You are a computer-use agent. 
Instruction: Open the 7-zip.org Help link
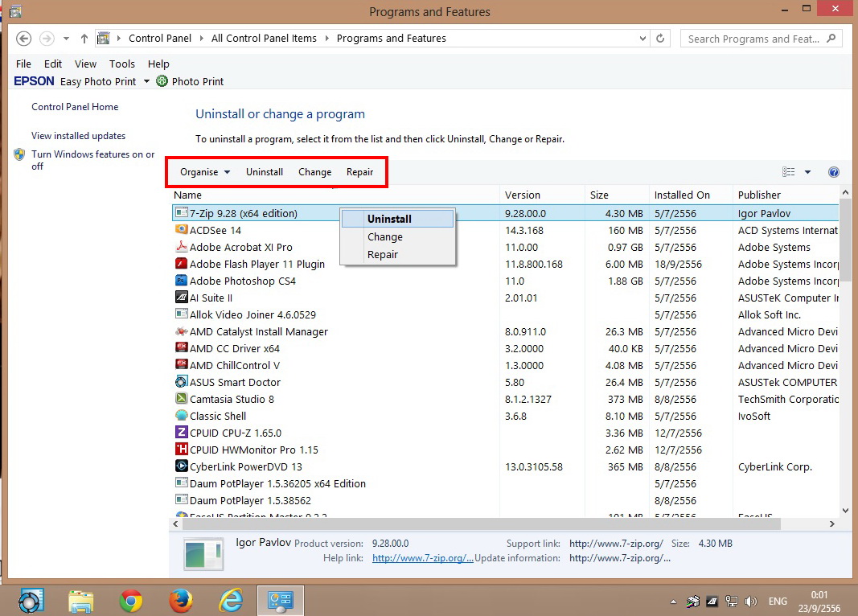422,558
